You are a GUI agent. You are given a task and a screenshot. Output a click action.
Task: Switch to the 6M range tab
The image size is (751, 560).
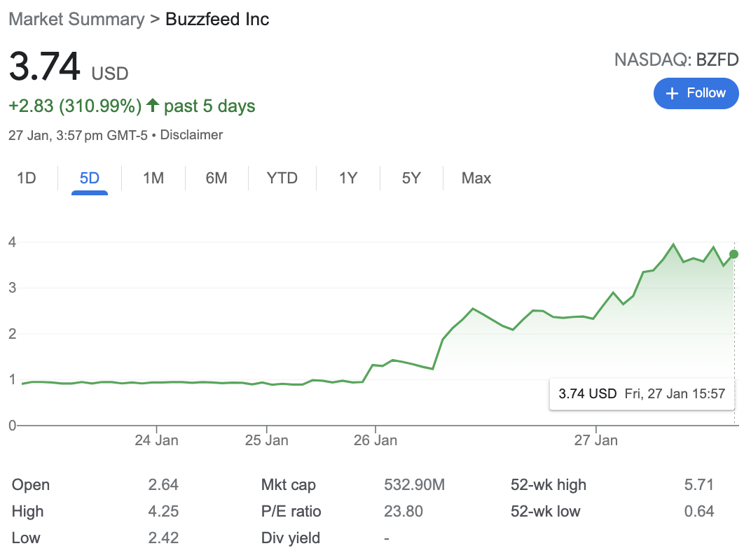tap(216, 178)
